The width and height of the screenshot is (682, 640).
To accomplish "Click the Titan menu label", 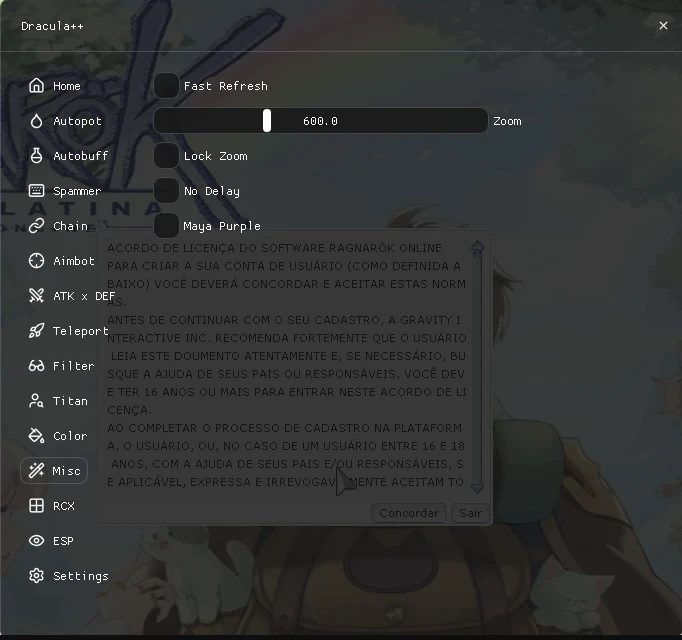I will [70, 401].
